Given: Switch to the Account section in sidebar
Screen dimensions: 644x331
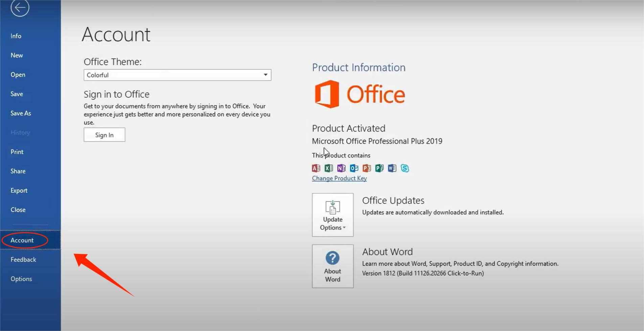Looking at the screenshot, I should point(22,240).
